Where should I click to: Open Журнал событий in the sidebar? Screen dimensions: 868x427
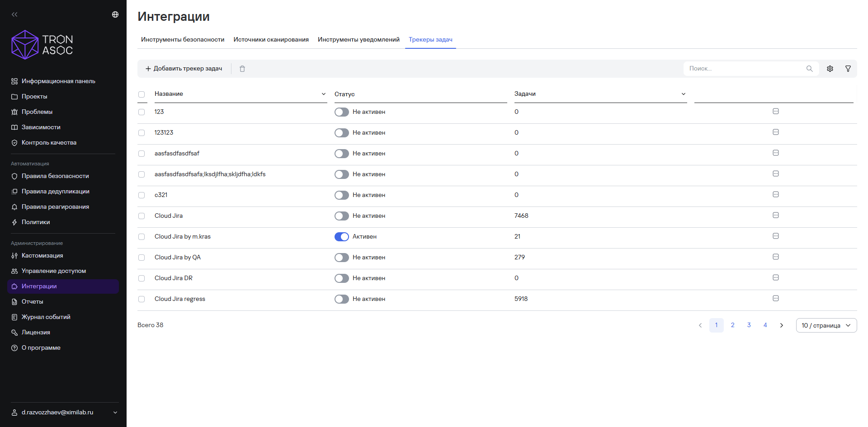coord(63,317)
